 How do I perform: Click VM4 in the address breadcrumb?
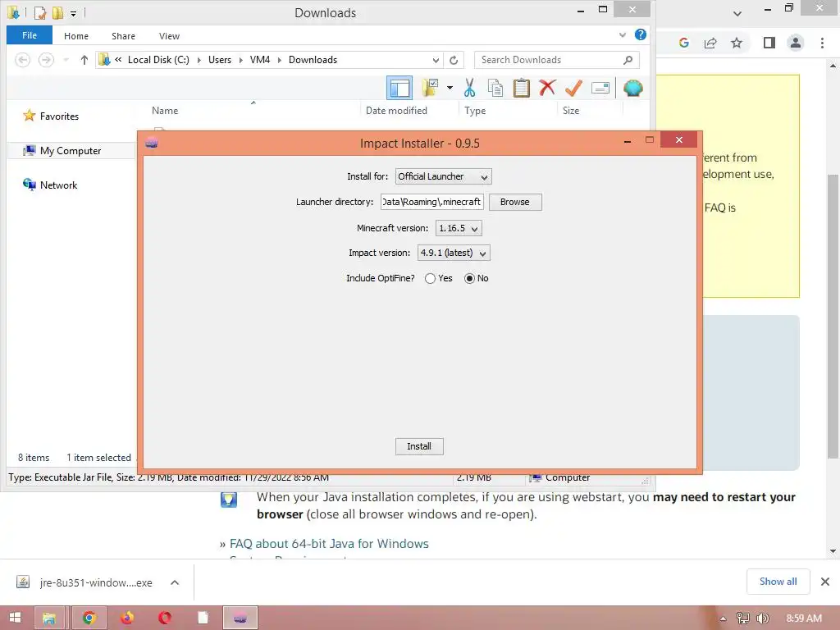coord(260,60)
